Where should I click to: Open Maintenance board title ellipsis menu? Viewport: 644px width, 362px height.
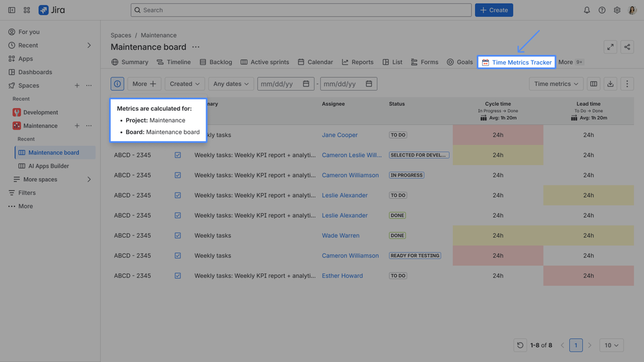pyautogui.click(x=196, y=47)
